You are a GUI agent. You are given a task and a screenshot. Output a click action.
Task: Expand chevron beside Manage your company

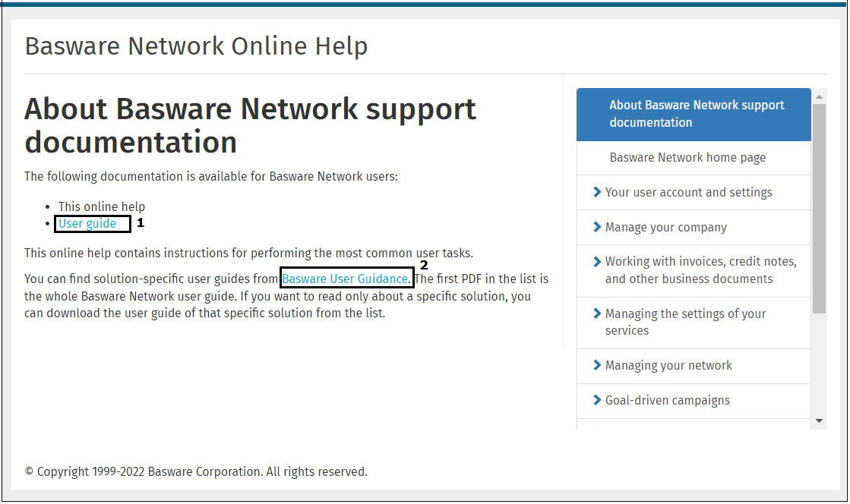click(597, 227)
